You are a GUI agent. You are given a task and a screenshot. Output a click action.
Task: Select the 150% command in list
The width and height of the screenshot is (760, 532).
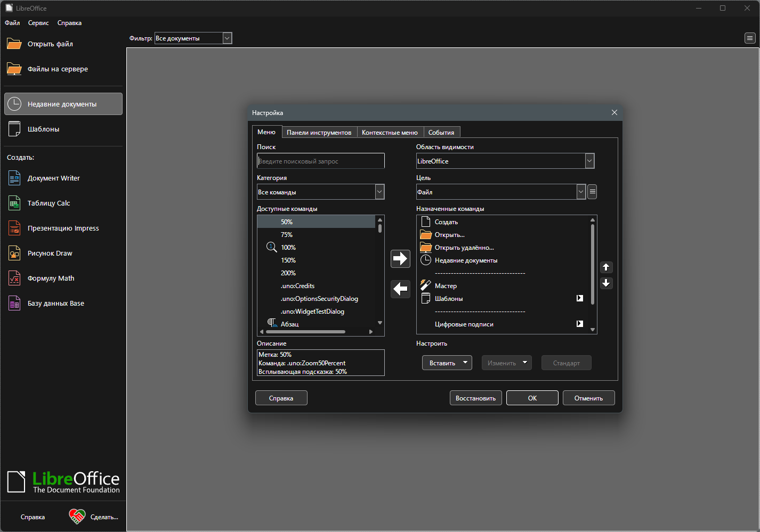pyautogui.click(x=316, y=260)
